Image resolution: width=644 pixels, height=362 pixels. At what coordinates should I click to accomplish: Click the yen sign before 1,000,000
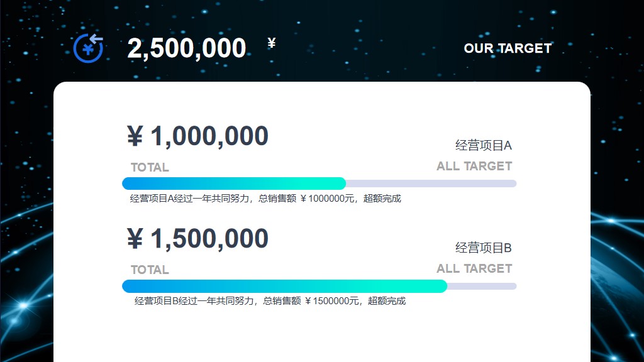click(135, 136)
